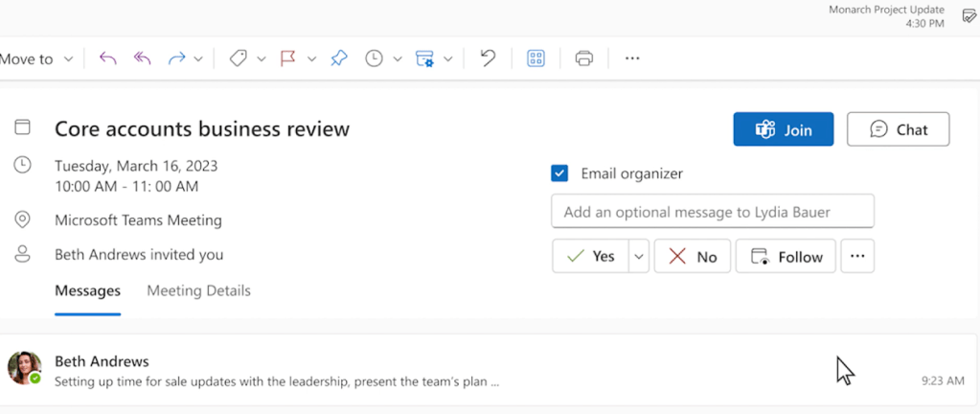Open Beth Andrews' message in the list
The image size is (980, 414).
(383, 371)
